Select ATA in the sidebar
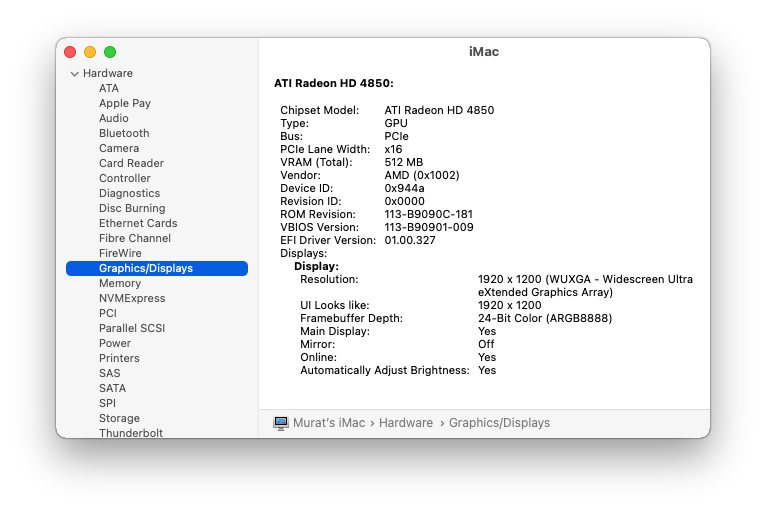Screen dimensions: 766x512 (108, 88)
